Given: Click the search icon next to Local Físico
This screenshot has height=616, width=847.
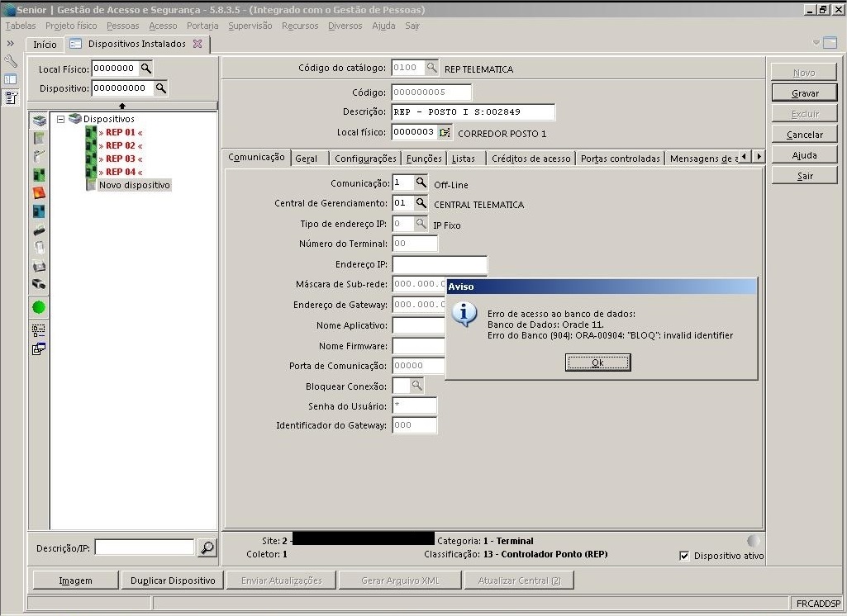Looking at the screenshot, I should tap(145, 69).
